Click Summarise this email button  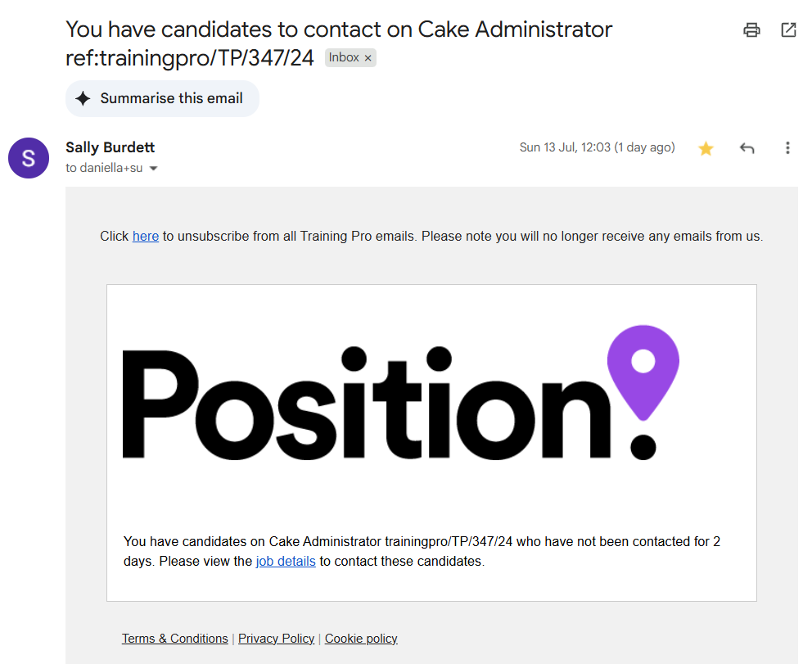point(162,98)
